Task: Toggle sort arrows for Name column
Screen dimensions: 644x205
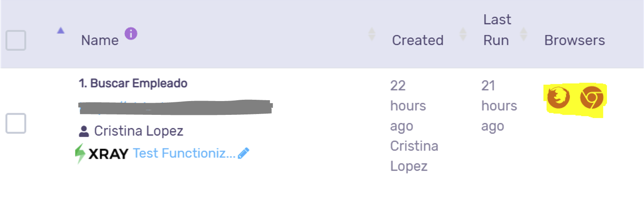Action: pyautogui.click(x=372, y=34)
